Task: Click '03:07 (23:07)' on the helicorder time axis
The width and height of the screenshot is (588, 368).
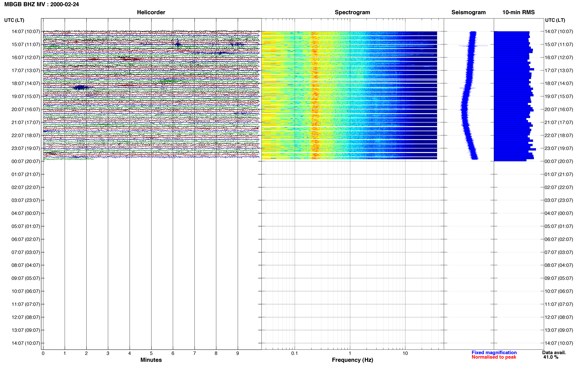Action: pos(26,200)
